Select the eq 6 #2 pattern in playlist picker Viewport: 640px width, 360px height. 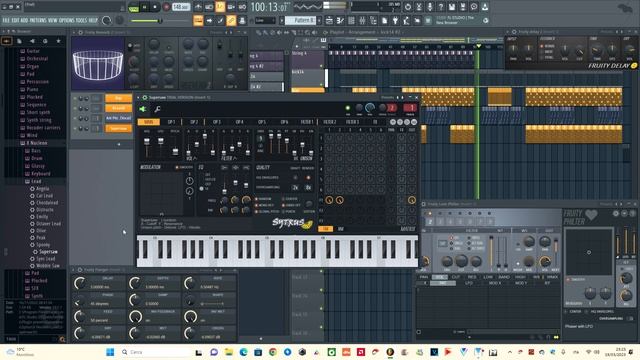tap(267, 66)
